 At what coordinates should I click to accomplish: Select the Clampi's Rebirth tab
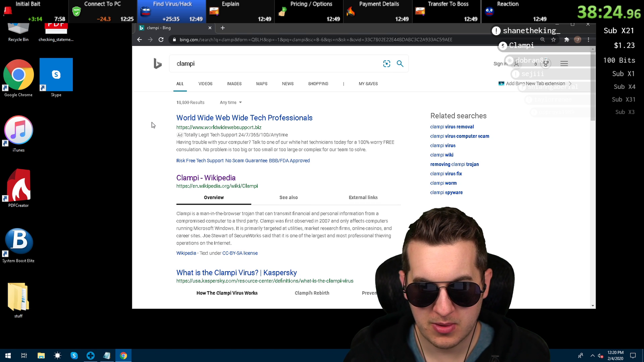click(312, 293)
